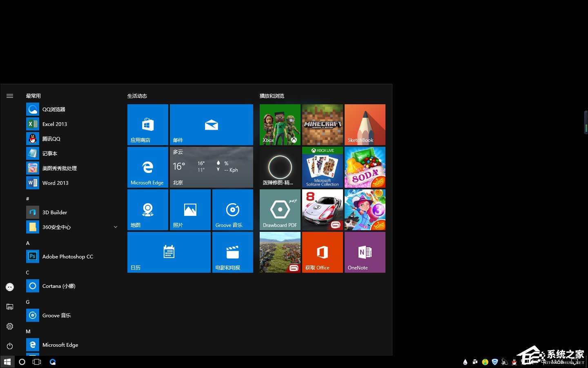
Task: Click the power icon in the Start menu
Action: pyautogui.click(x=9, y=346)
